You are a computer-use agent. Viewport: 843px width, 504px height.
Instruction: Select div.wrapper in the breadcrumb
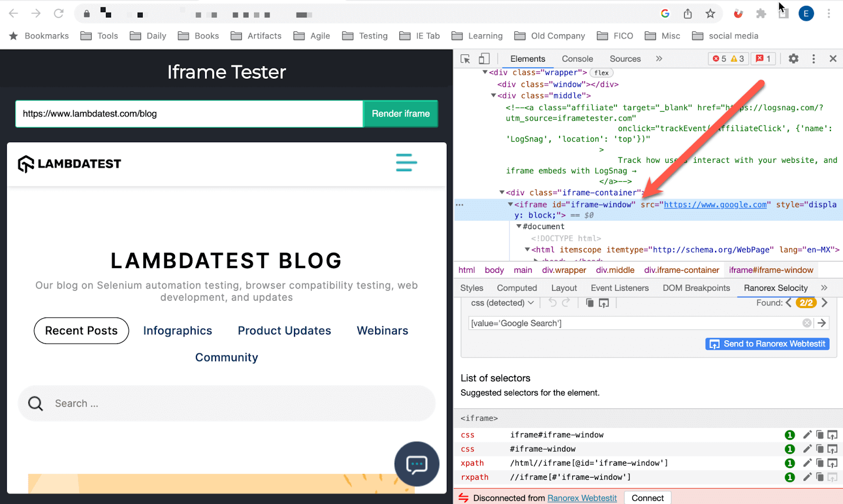click(x=564, y=270)
